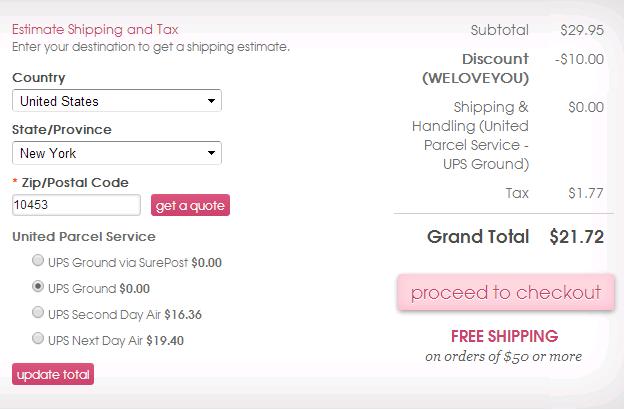Screen dimensions: 625x410
Task: Choose UPS Next Day Air shipping
Action: 38,338
